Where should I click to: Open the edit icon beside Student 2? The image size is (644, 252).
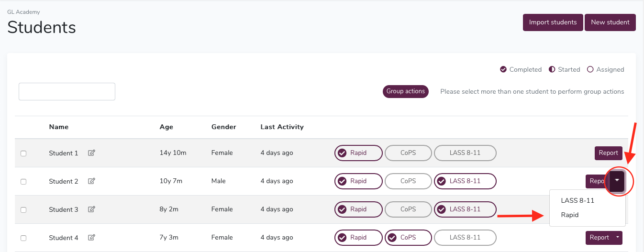(91, 181)
